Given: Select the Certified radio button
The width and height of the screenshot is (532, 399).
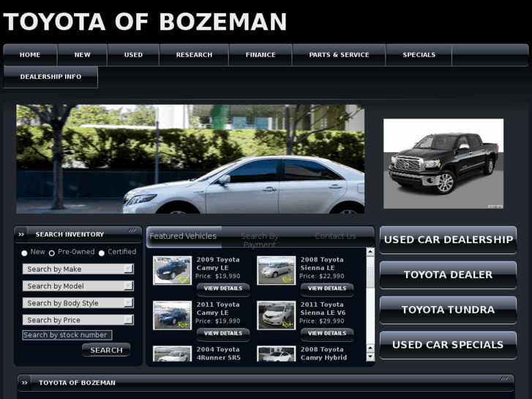Looking at the screenshot, I should point(102,253).
